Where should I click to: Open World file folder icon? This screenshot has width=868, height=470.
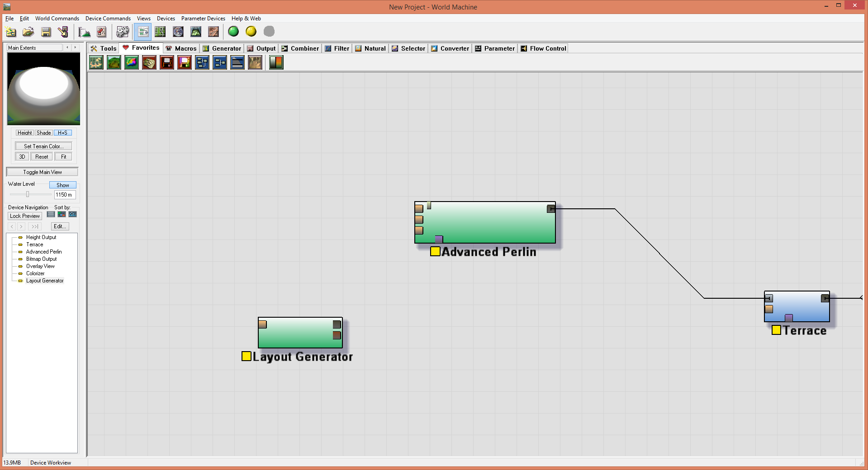click(x=28, y=32)
